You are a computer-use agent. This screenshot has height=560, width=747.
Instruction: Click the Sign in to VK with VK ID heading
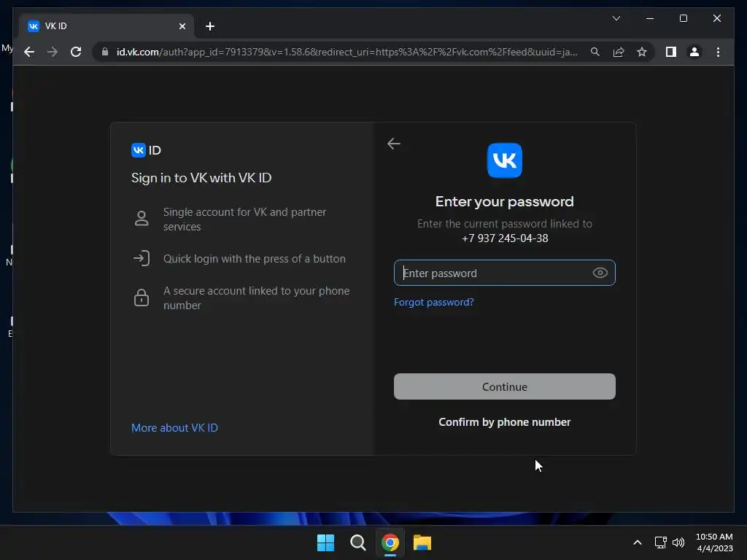point(201,178)
